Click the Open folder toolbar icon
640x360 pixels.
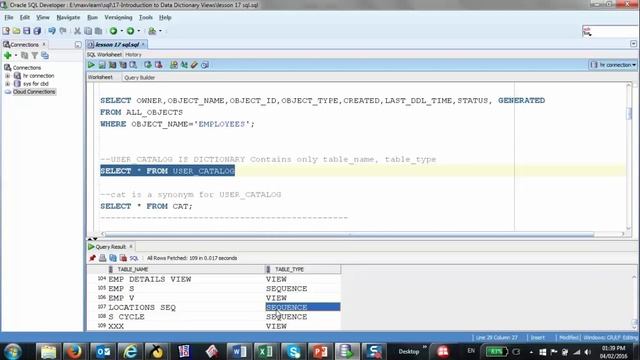click(16, 31)
